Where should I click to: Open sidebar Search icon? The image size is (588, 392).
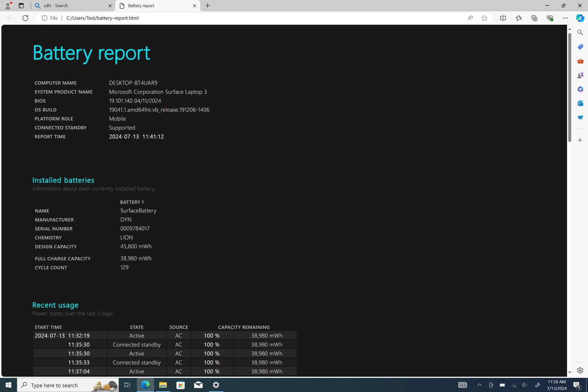click(580, 33)
